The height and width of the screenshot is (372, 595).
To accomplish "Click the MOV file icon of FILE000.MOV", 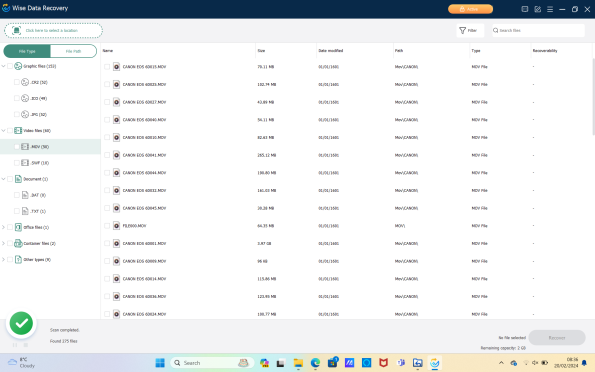I will pyautogui.click(x=116, y=226).
